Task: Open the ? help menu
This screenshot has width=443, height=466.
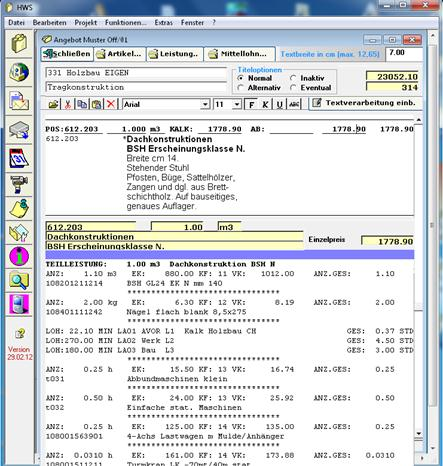Action: coord(214,23)
